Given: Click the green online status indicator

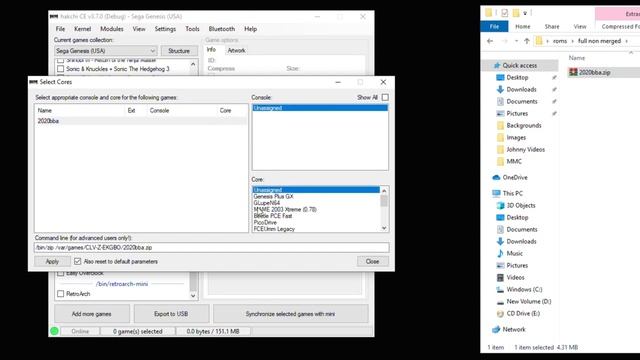Looking at the screenshot, I should pyautogui.click(x=54, y=331).
